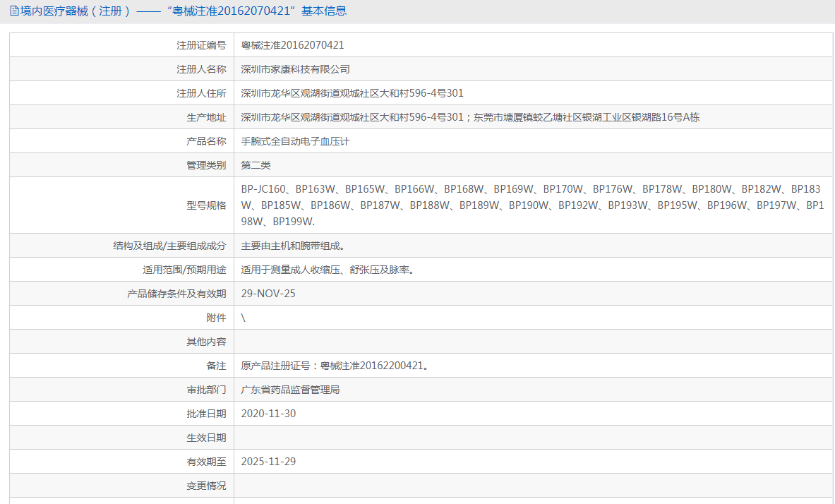Viewport: 835px width, 504px height.
Task: Select the 注册人名称 label
Action: point(201,69)
